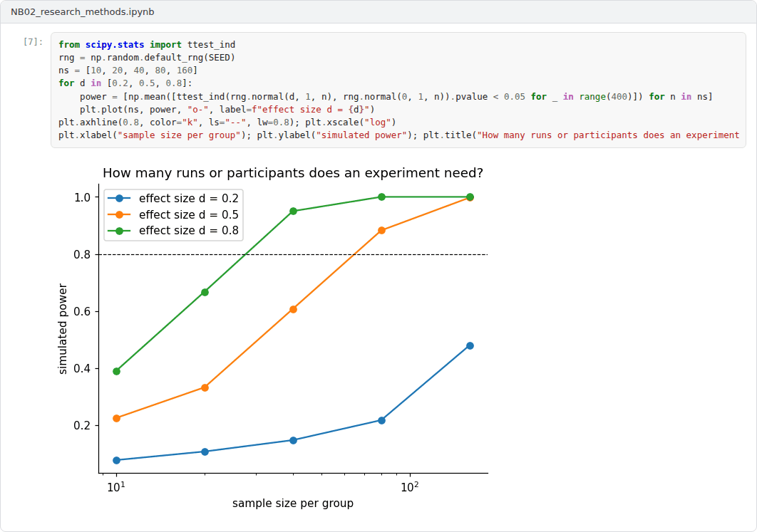Screen dimensions: 757x532
Task: Click the orange data point near power 0.6
Action: [x=293, y=310]
